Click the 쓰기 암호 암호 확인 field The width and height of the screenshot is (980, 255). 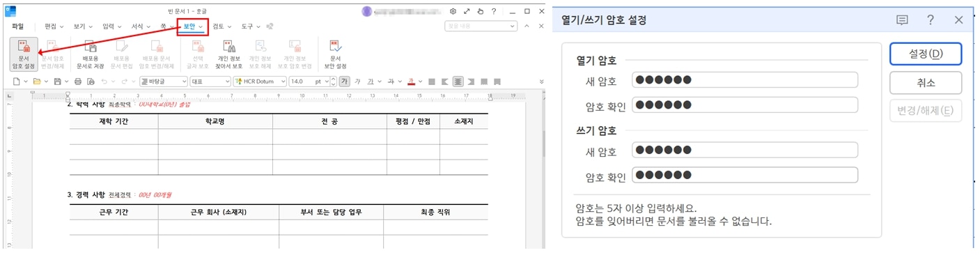pos(745,175)
